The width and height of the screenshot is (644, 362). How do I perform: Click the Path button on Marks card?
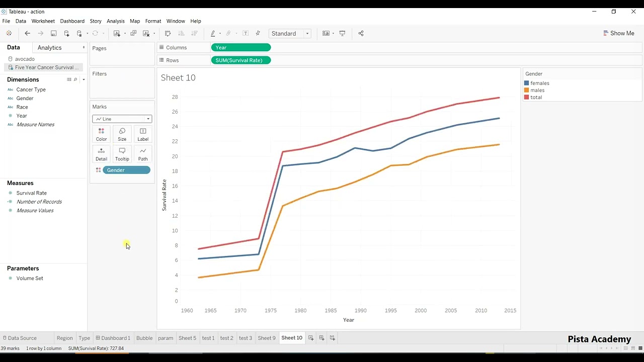[143, 154]
